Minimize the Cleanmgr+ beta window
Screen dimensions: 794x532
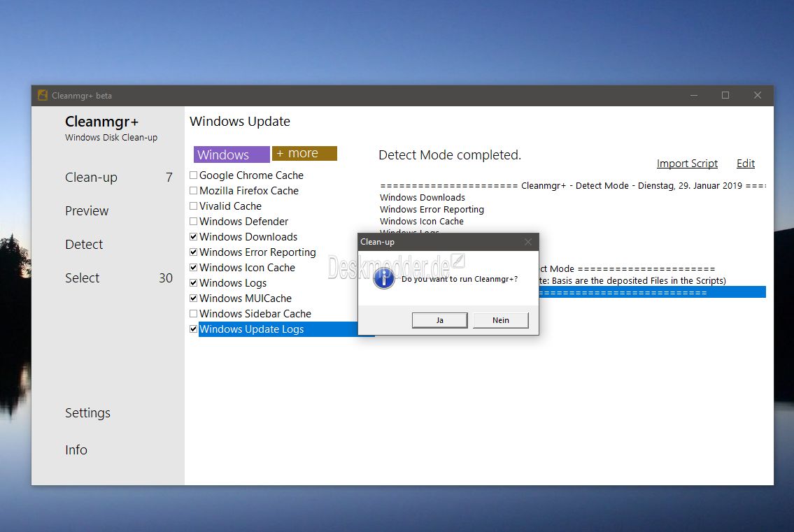click(694, 95)
